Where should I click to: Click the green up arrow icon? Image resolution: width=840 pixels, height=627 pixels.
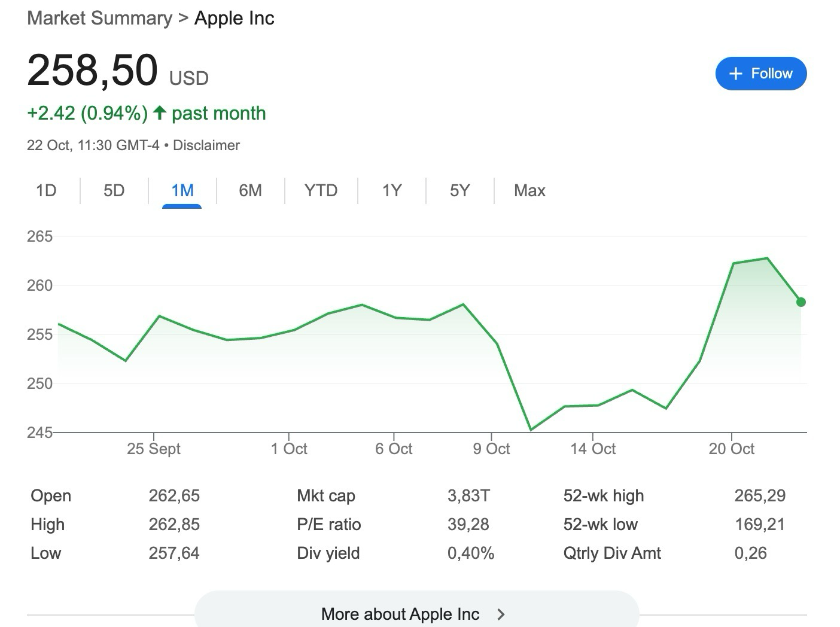(x=159, y=112)
